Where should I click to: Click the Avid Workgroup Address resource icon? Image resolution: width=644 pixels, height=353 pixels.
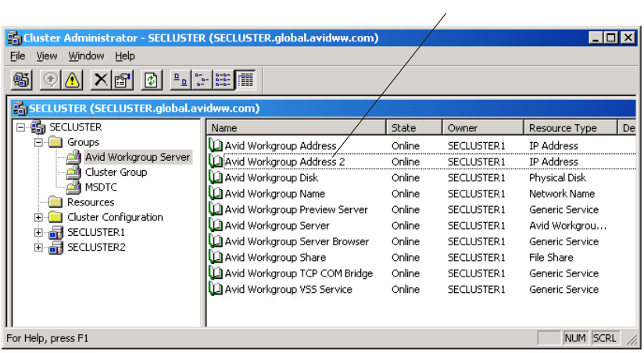click(215, 145)
